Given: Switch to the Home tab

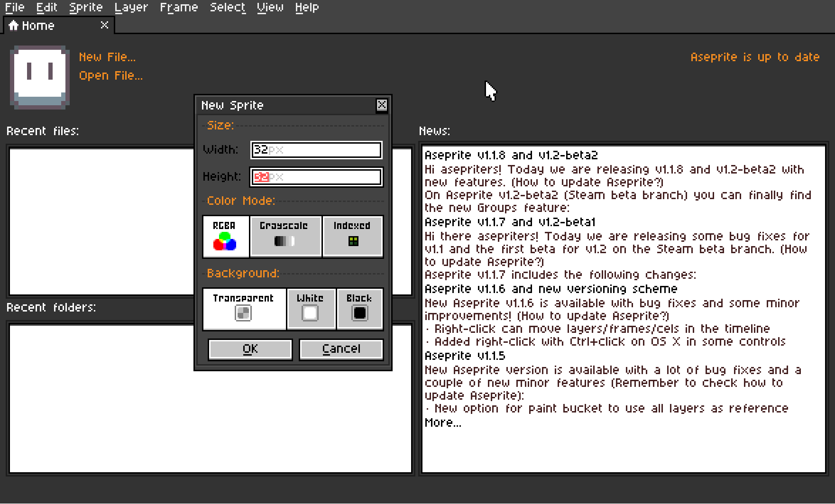Looking at the screenshot, I should [58, 26].
